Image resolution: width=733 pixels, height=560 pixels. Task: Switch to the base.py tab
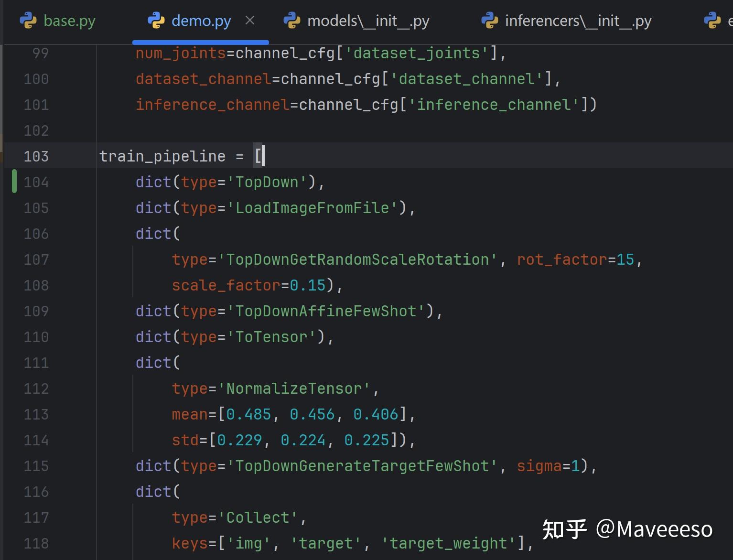[x=69, y=20]
